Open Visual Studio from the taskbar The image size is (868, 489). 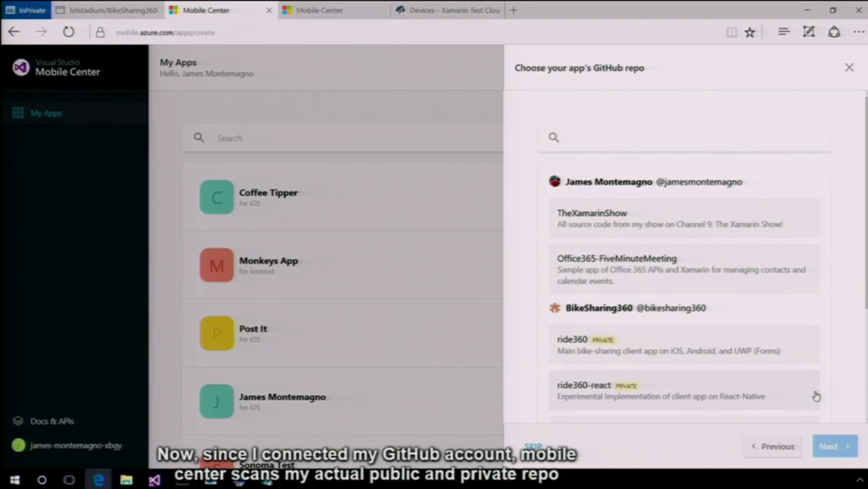154,480
